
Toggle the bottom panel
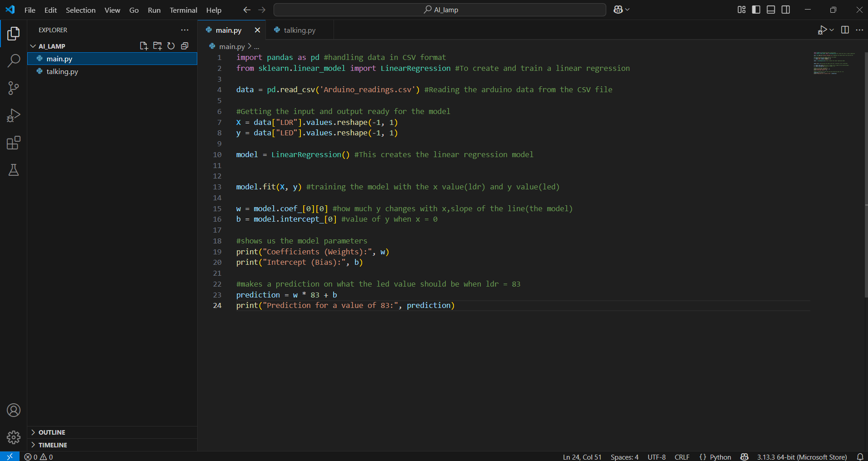click(x=771, y=10)
